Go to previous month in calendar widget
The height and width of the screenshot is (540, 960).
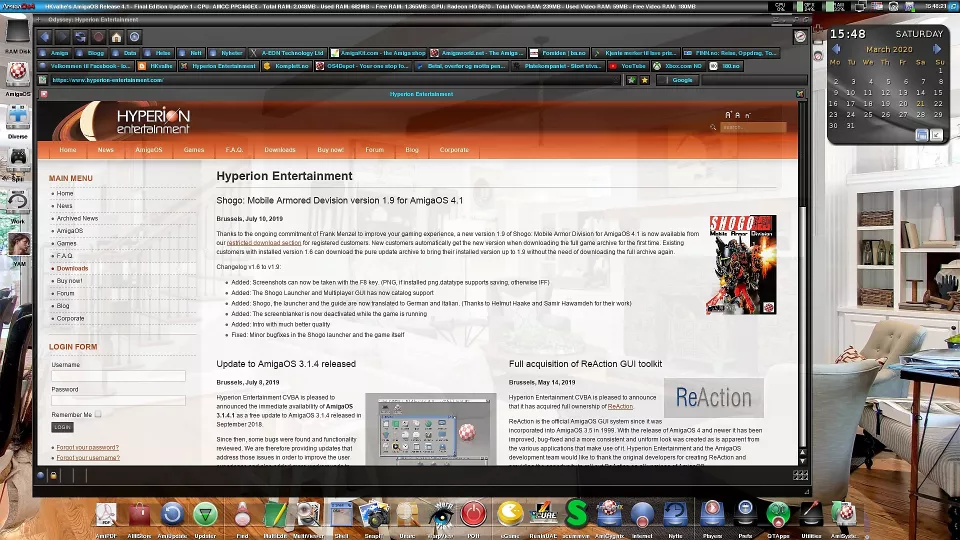[x=837, y=49]
